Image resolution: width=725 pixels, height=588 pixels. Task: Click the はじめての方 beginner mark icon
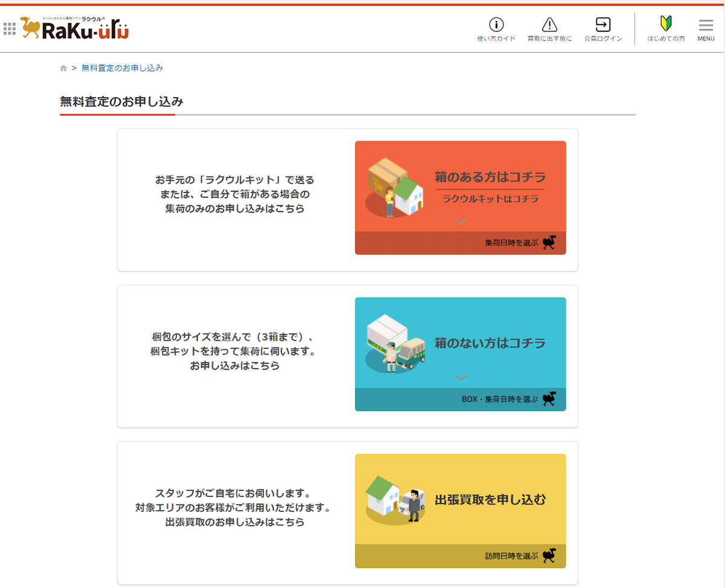[666, 24]
